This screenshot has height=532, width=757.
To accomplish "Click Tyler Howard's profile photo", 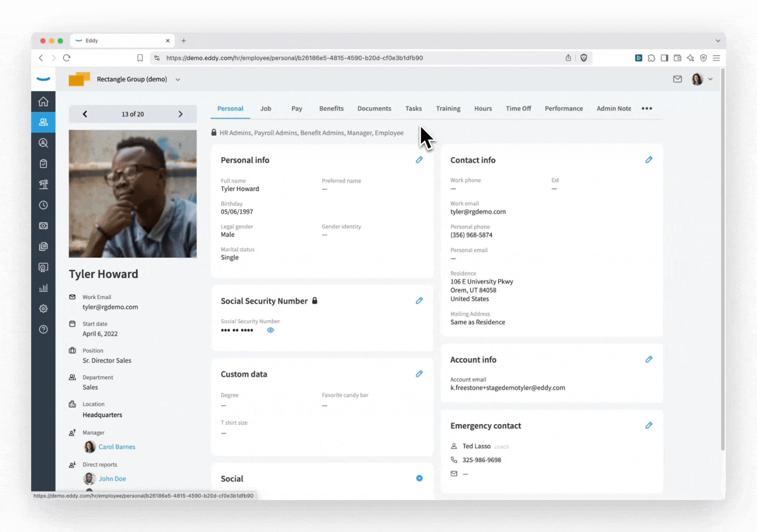I will tap(132, 194).
